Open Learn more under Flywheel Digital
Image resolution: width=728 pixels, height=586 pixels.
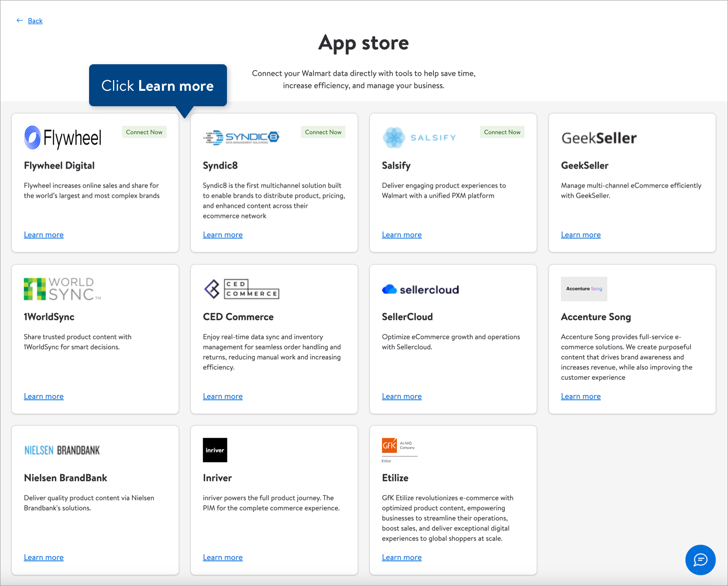tap(43, 234)
